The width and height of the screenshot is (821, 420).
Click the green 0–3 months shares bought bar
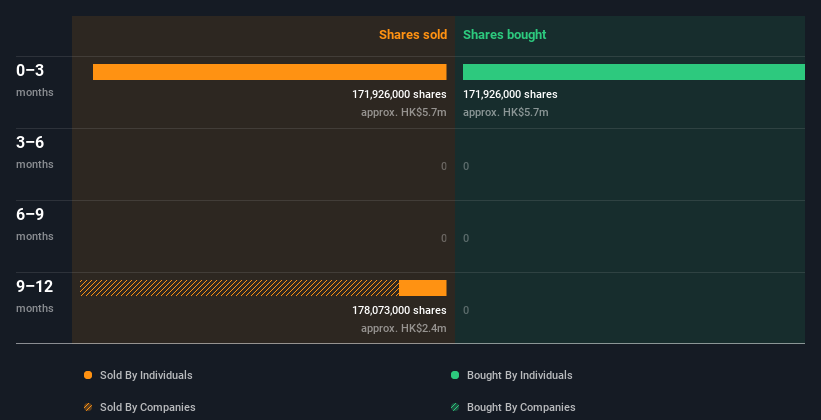point(634,72)
